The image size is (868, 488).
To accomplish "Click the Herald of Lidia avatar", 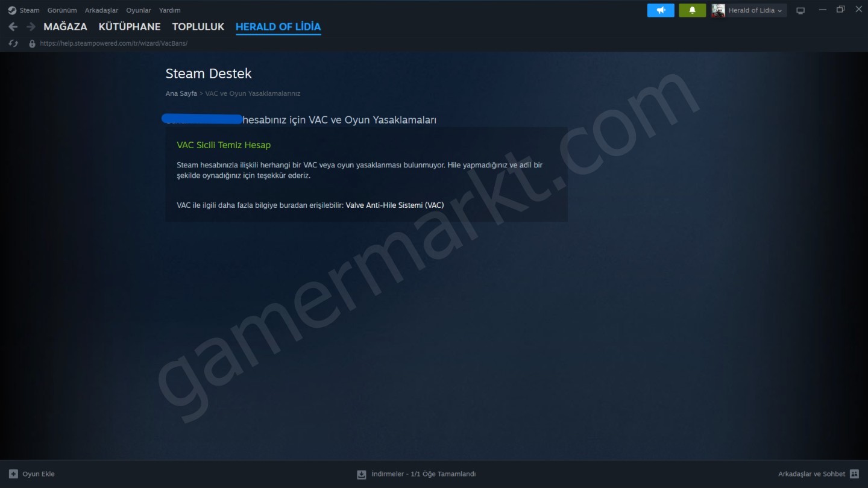I will coord(718,10).
